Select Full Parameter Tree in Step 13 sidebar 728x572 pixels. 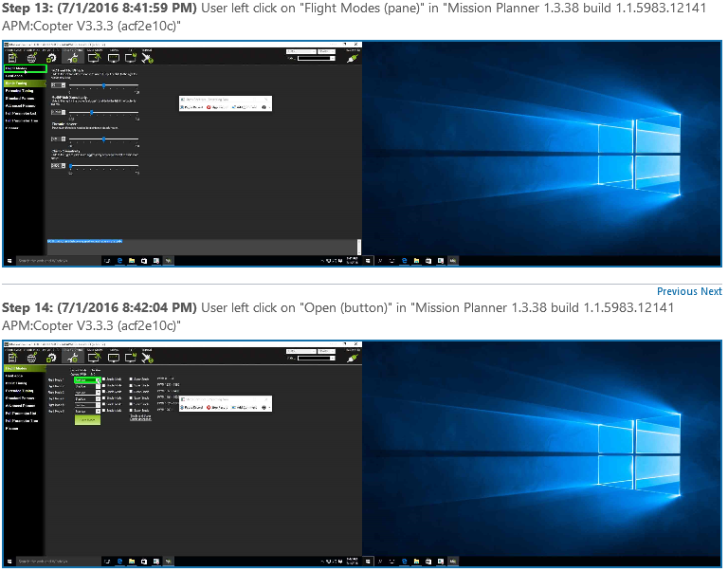pyautogui.click(x=22, y=120)
